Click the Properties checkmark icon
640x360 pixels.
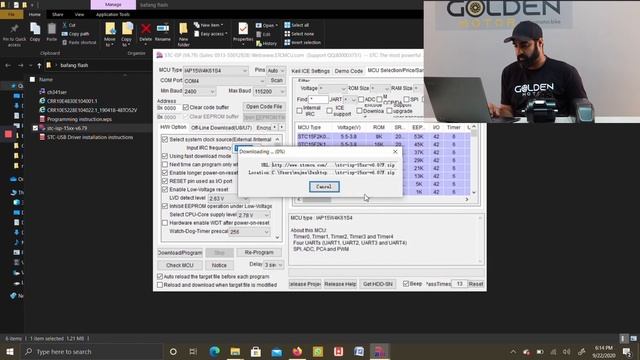coord(243,29)
